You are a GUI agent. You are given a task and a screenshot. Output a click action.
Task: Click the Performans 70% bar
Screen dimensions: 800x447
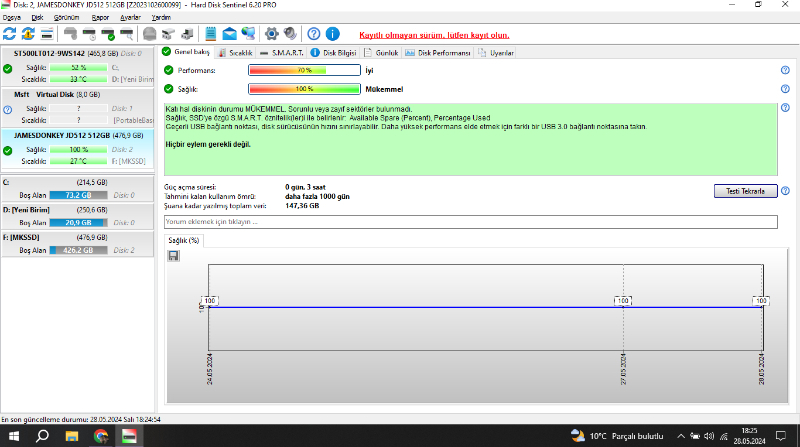pos(305,70)
